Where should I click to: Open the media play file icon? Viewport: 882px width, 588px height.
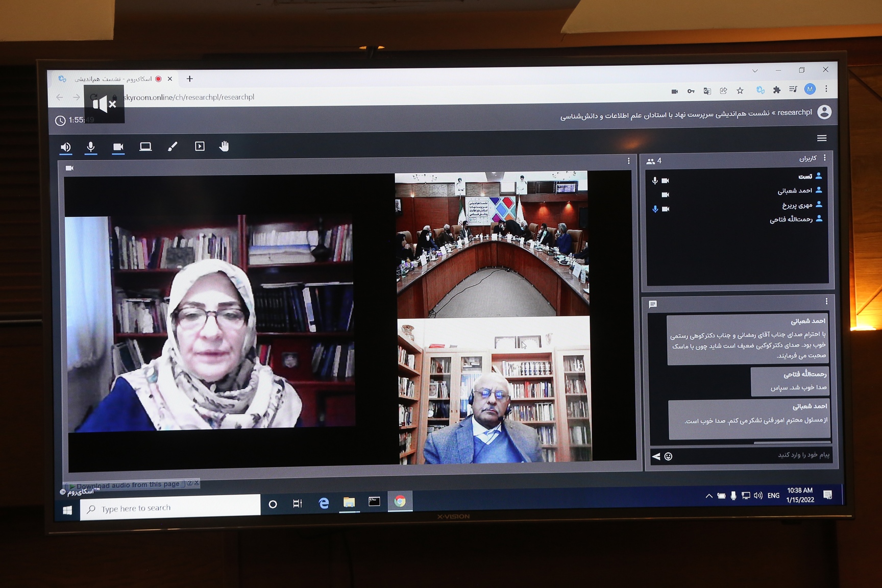click(x=200, y=146)
